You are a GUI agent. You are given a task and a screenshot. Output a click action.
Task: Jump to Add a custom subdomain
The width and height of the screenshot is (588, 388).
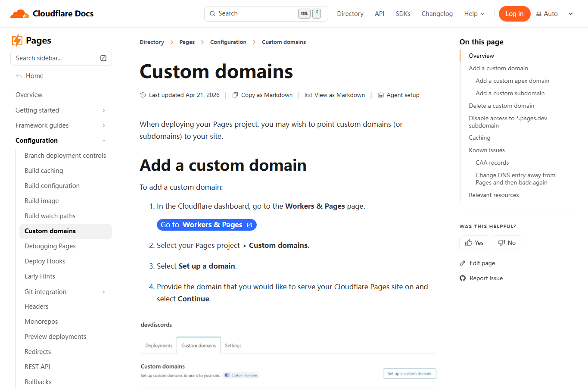tap(510, 93)
